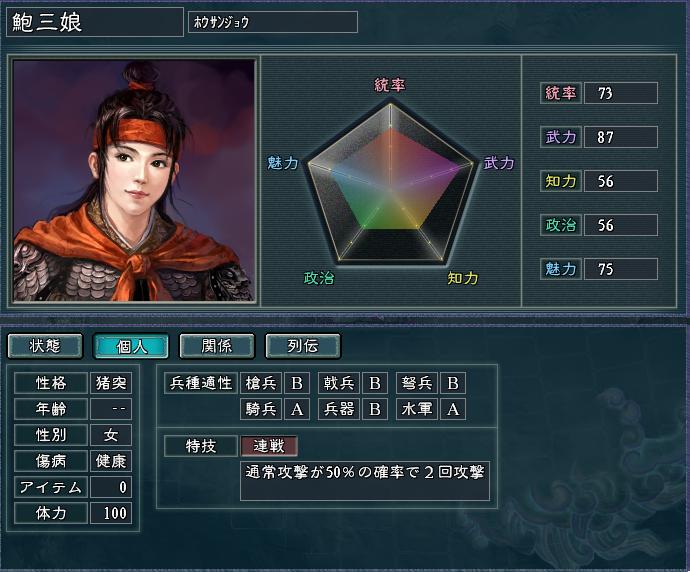Image resolution: width=690 pixels, height=572 pixels.
Task: Show the 列伝 biography tab
Action: [x=302, y=346]
